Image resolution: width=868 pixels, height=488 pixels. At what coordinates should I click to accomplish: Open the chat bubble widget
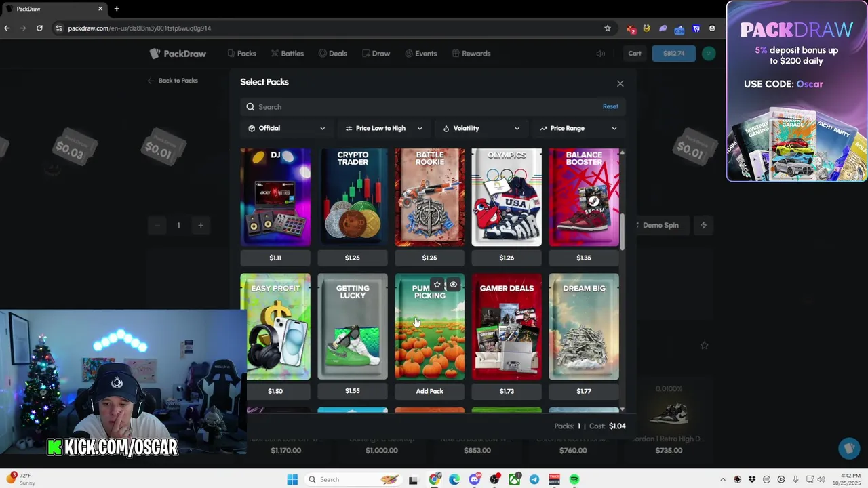point(849,448)
